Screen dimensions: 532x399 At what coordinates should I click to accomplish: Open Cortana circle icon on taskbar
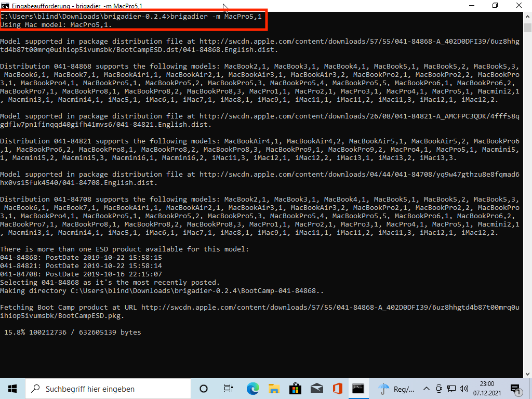pos(204,389)
